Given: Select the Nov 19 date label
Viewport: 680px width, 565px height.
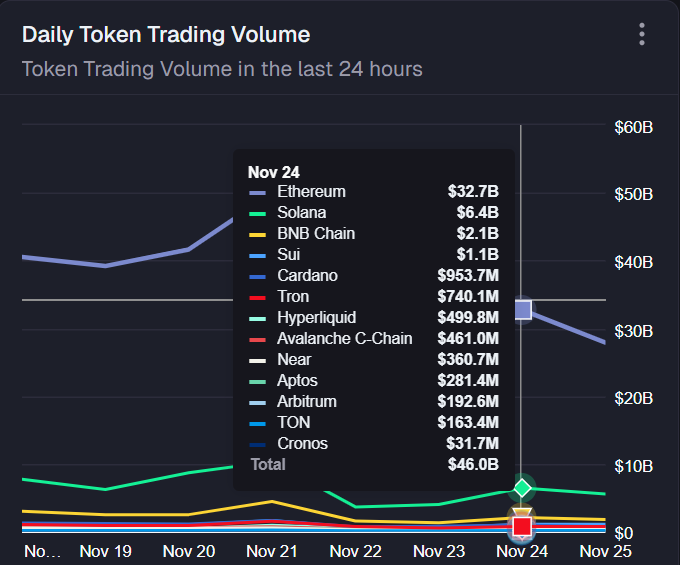Looking at the screenshot, I should [106, 551].
